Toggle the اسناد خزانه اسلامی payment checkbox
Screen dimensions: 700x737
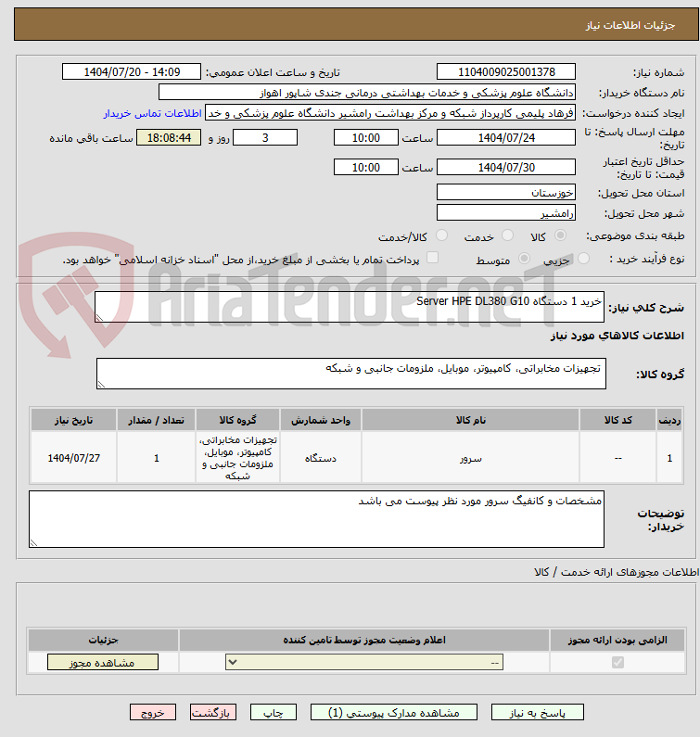pyautogui.click(x=432, y=258)
